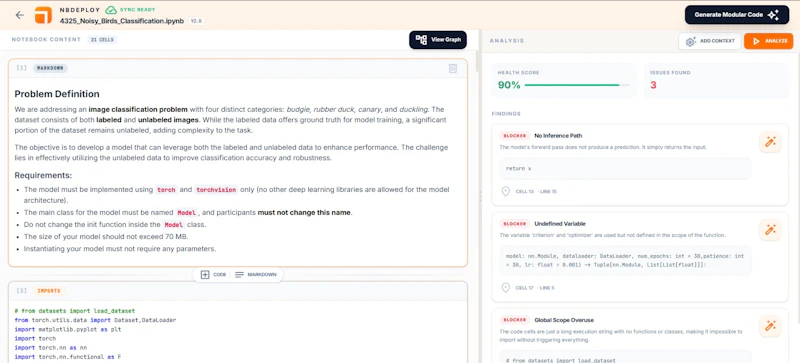Click location pin for Cell 13 Line 15
This screenshot has width=800, height=363.
point(506,191)
